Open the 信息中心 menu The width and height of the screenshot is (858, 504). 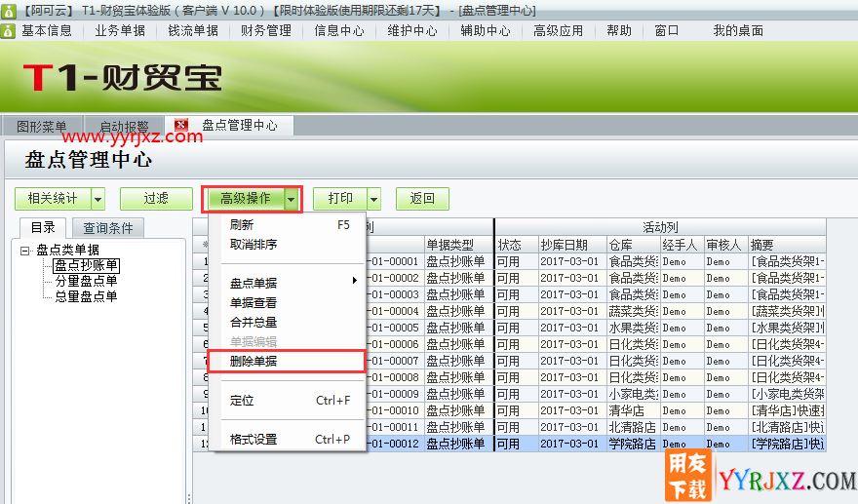click(339, 30)
